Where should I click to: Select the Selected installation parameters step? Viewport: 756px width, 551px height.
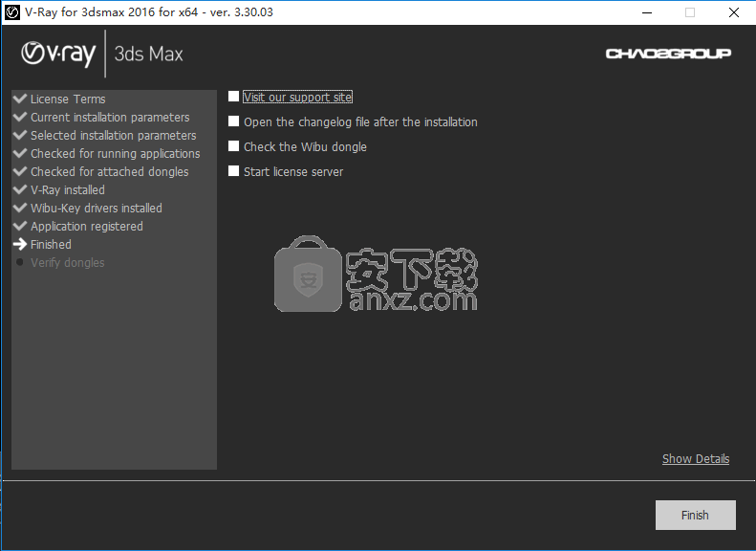click(x=114, y=136)
